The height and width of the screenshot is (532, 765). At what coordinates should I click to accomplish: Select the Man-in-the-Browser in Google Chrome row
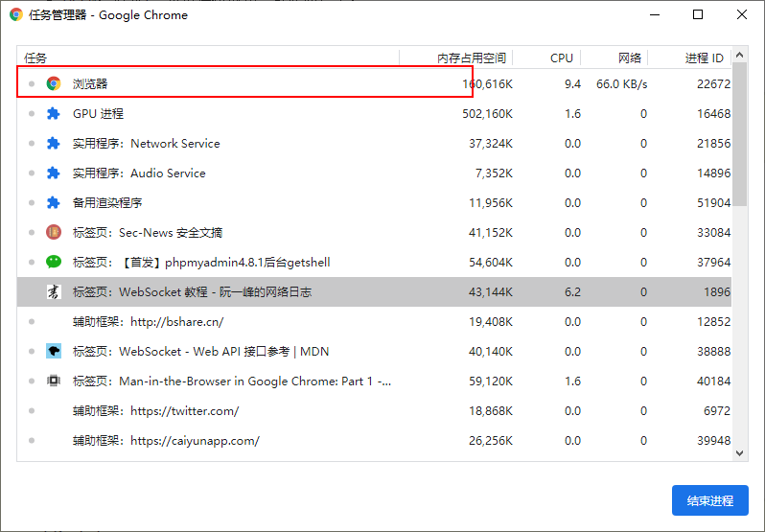click(374, 382)
